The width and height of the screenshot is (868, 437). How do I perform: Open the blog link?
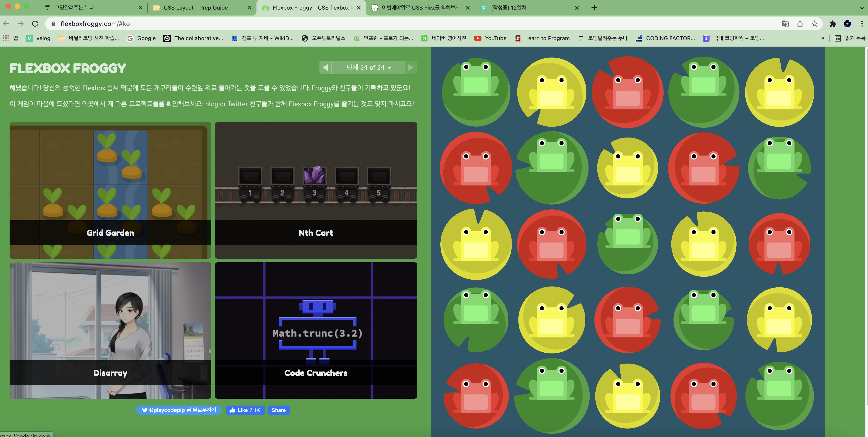point(211,104)
